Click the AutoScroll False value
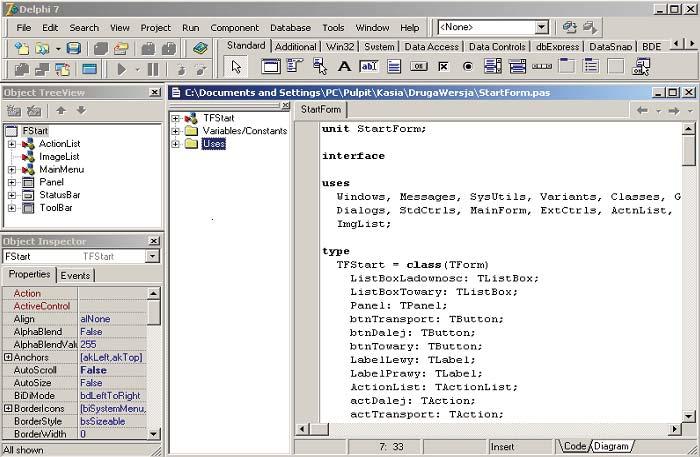 coord(112,370)
